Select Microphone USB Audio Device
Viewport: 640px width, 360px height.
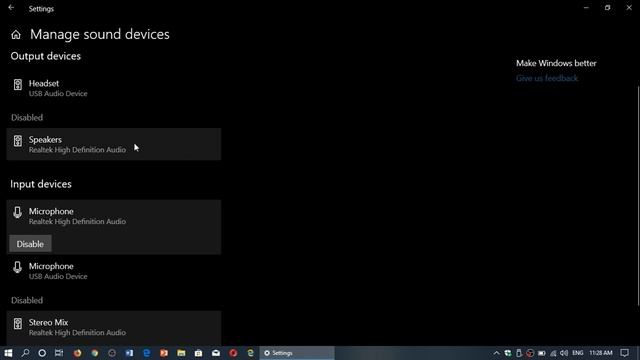pyautogui.click(x=114, y=271)
